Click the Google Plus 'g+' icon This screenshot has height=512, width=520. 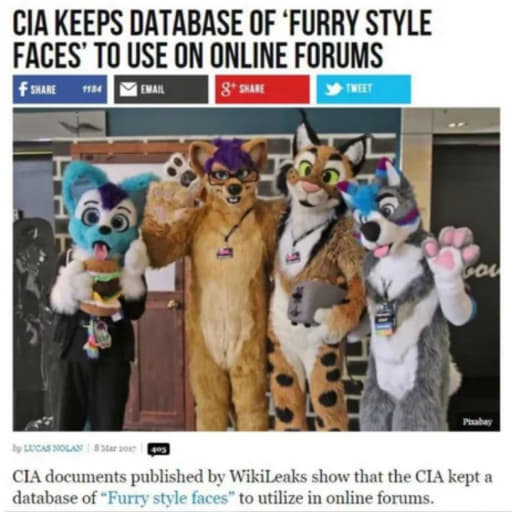(228, 89)
